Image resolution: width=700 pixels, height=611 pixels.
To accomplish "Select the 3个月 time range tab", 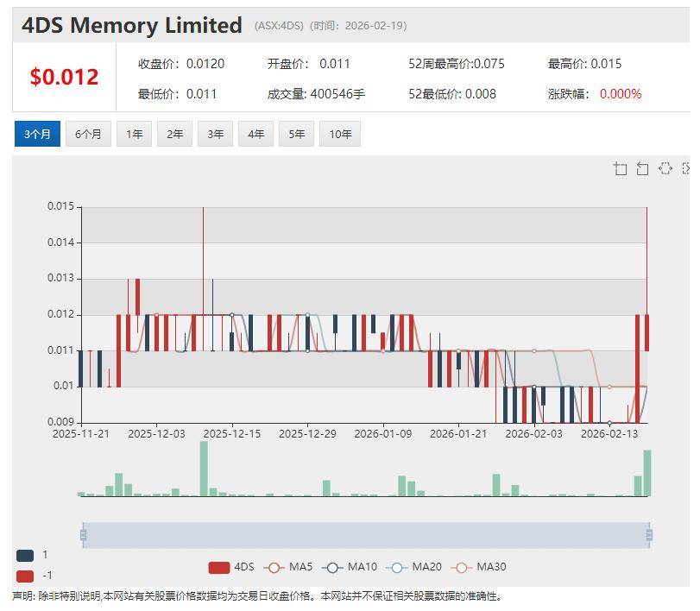I will point(37,134).
